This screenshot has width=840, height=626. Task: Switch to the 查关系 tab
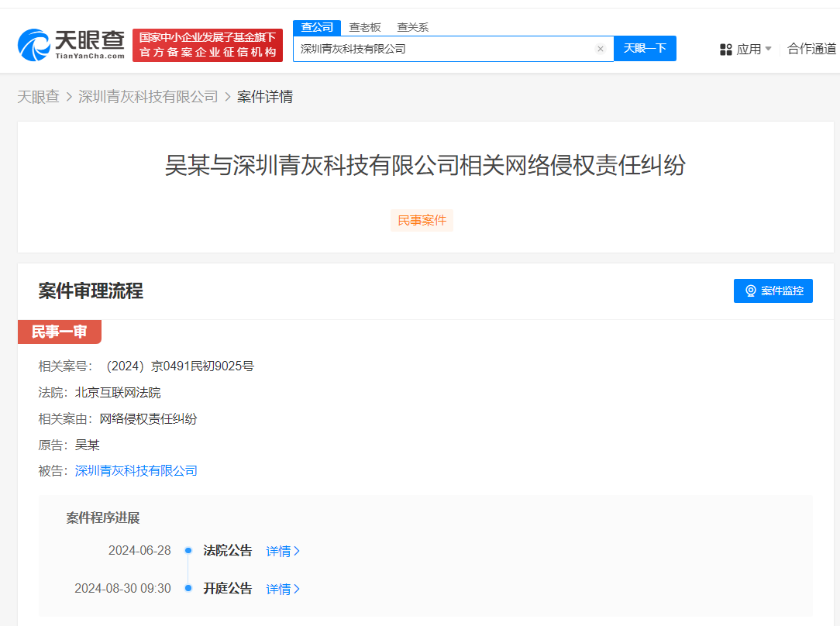[x=411, y=26]
